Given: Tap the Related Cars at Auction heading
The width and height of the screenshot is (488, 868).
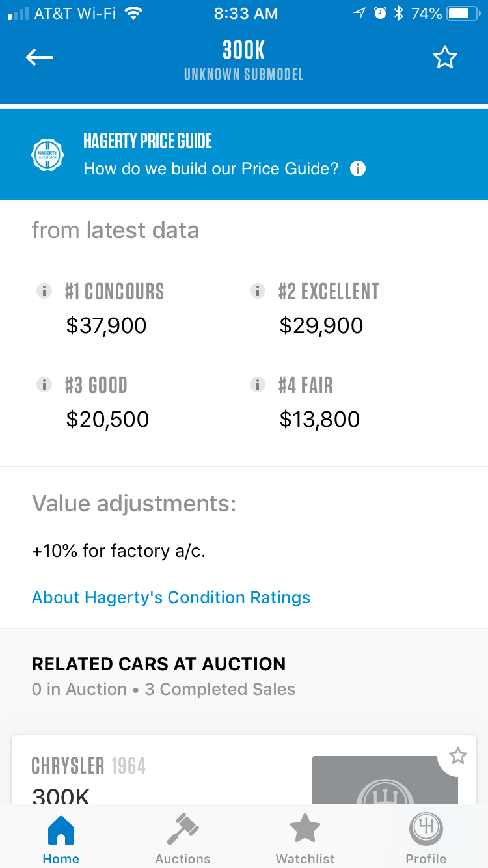Looking at the screenshot, I should [x=159, y=664].
